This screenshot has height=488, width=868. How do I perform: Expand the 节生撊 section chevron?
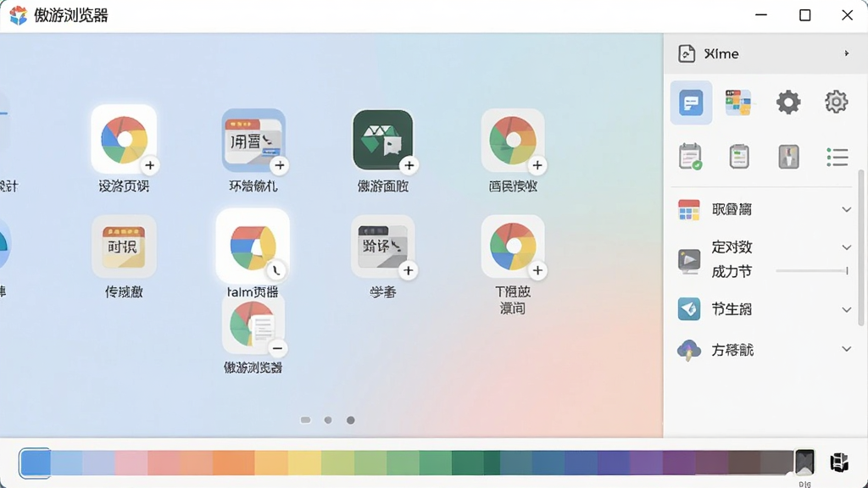847,310
